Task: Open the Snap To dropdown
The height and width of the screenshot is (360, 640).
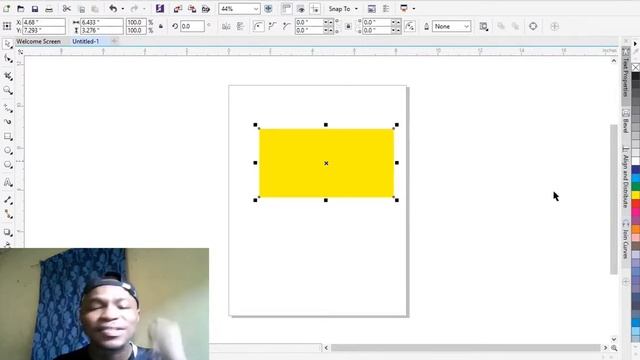Action: click(x=343, y=9)
